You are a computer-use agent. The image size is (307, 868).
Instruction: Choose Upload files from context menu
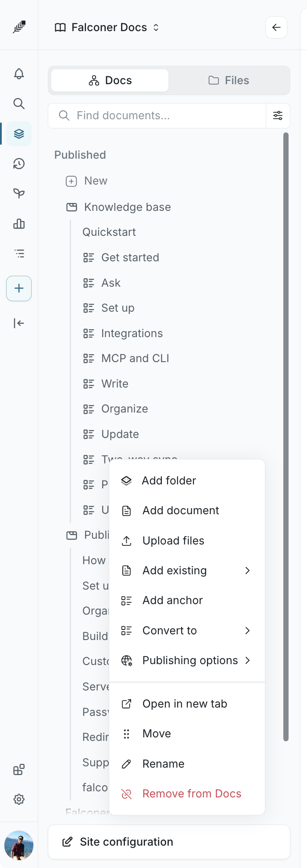pos(187,541)
